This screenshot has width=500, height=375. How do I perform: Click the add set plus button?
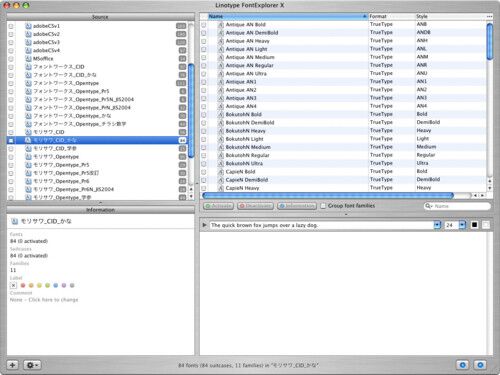point(13,365)
